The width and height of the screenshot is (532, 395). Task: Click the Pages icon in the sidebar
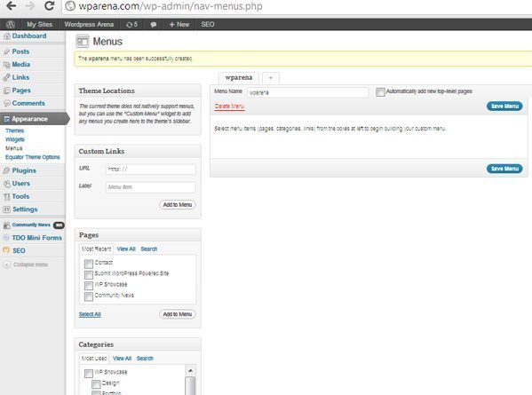7,91
